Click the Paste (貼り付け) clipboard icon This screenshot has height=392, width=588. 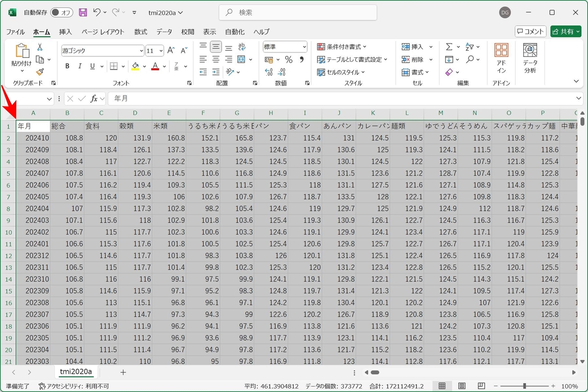[x=22, y=55]
